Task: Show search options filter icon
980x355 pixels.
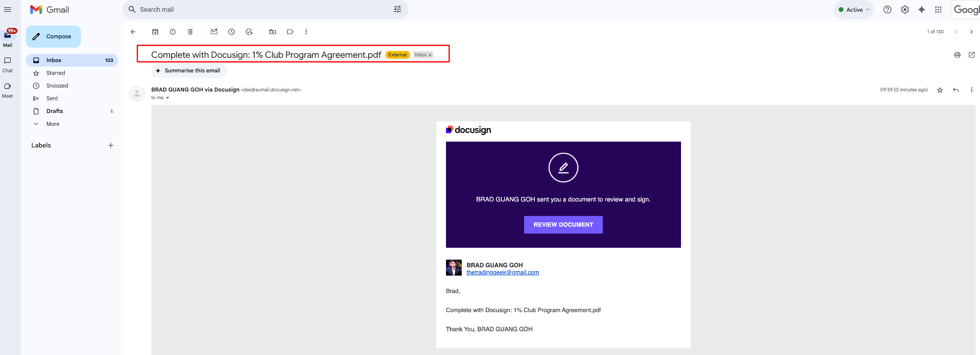Action: 398,10
